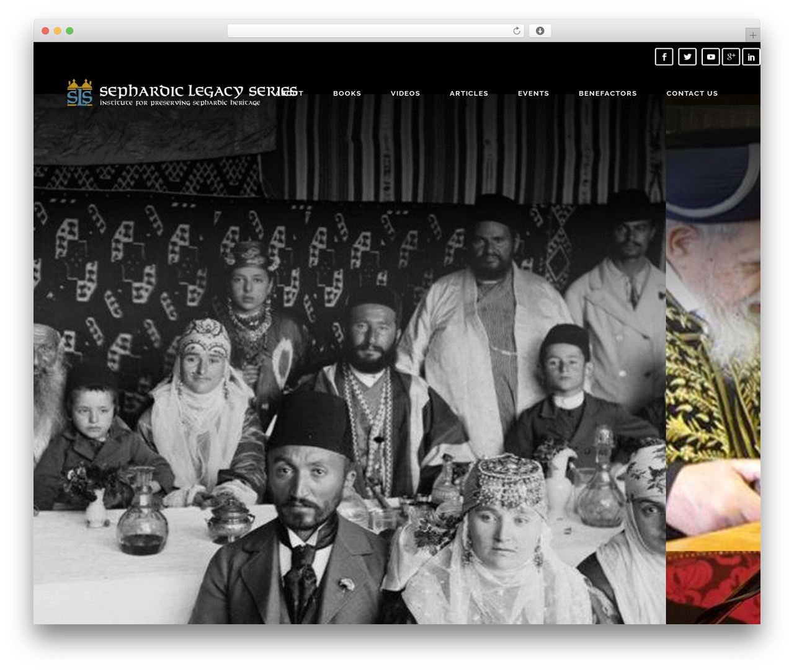The height and width of the screenshot is (672, 794).
Task: Click the SLS crown logo
Action: [79, 92]
